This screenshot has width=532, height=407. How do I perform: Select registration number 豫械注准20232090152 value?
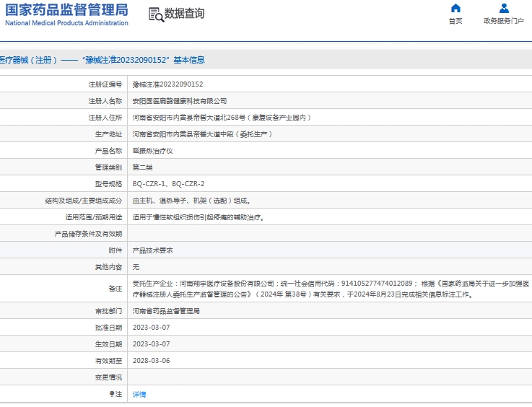167,84
